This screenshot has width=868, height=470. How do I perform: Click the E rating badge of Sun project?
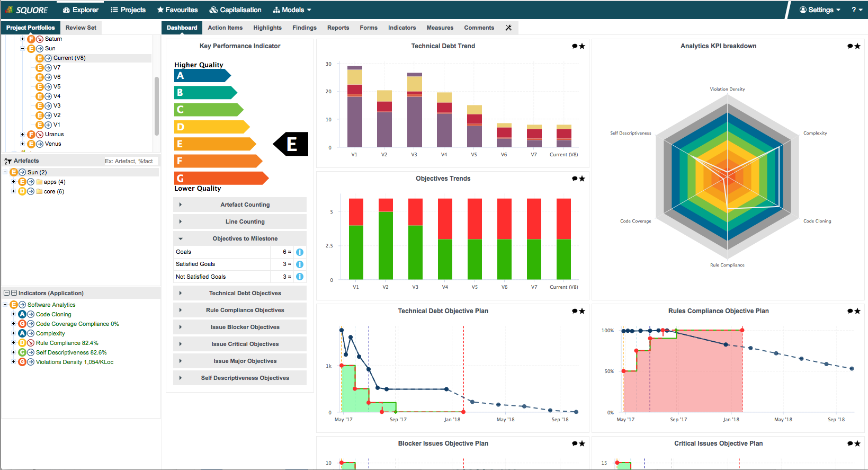coord(31,49)
